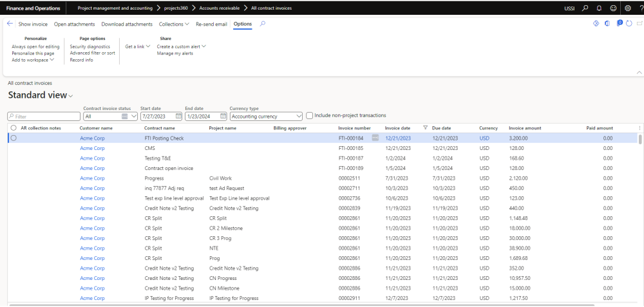Click the Invoice date column filter icon
Image resolution: width=644 pixels, height=307 pixels.
pyautogui.click(x=425, y=128)
